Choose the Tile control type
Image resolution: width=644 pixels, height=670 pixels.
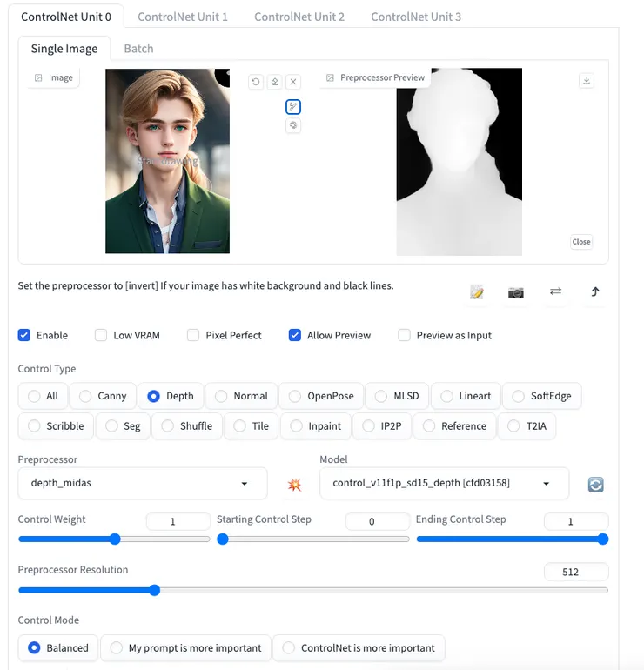[252, 426]
